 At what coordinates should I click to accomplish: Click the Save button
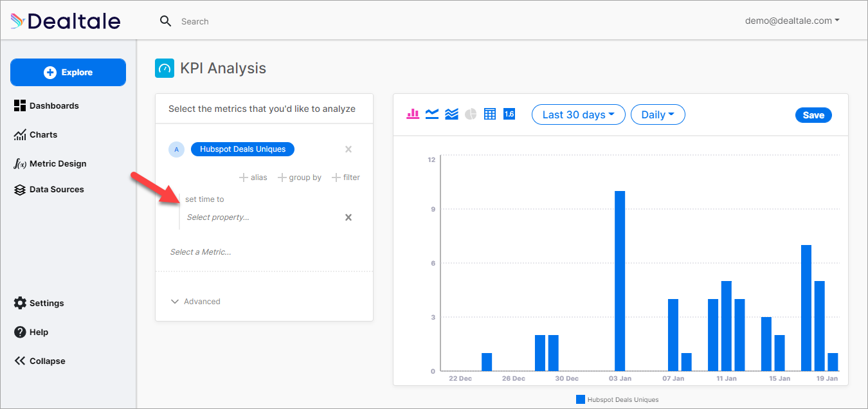pos(813,115)
